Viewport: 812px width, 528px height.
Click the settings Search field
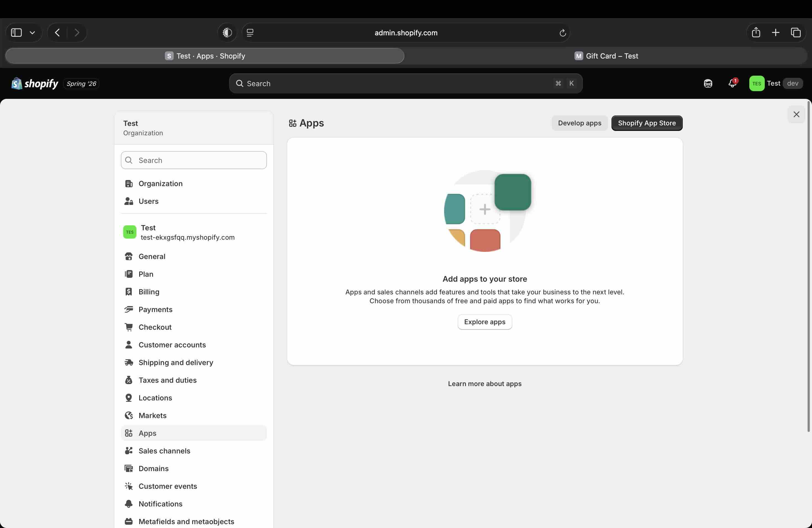pos(194,160)
